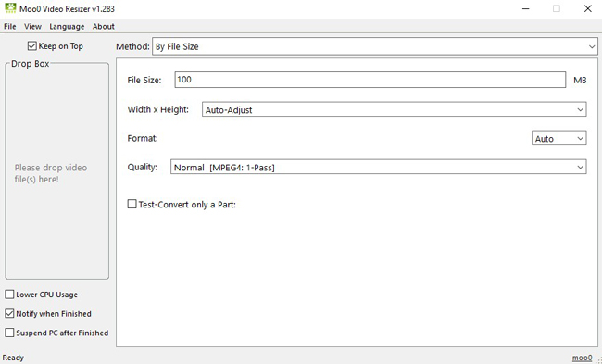The height and width of the screenshot is (364, 602).
Task: Click the Method label
Action: point(132,46)
